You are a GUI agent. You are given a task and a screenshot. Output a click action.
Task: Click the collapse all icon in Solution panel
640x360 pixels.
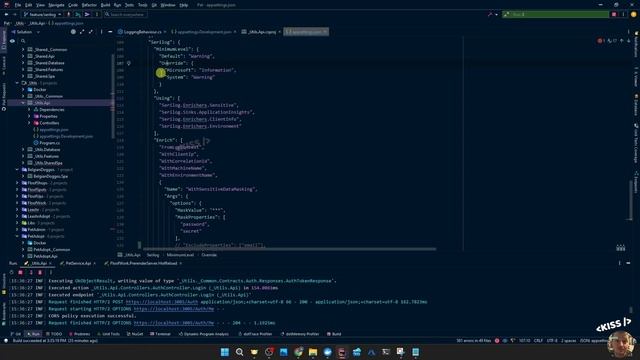click(x=91, y=32)
